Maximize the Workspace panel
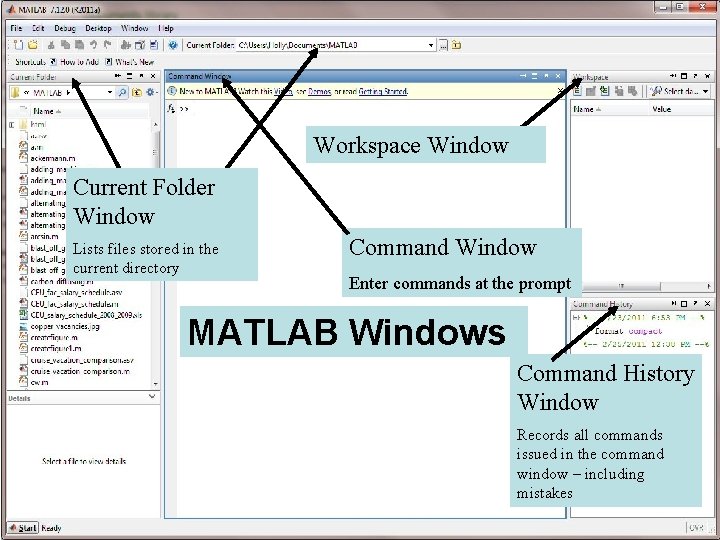720x540 pixels. pyautogui.click(x=684, y=76)
